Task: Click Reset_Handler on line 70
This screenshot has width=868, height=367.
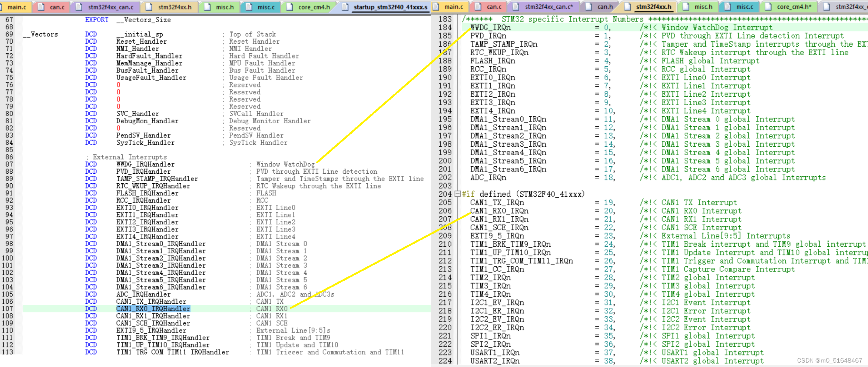Action: (x=142, y=41)
